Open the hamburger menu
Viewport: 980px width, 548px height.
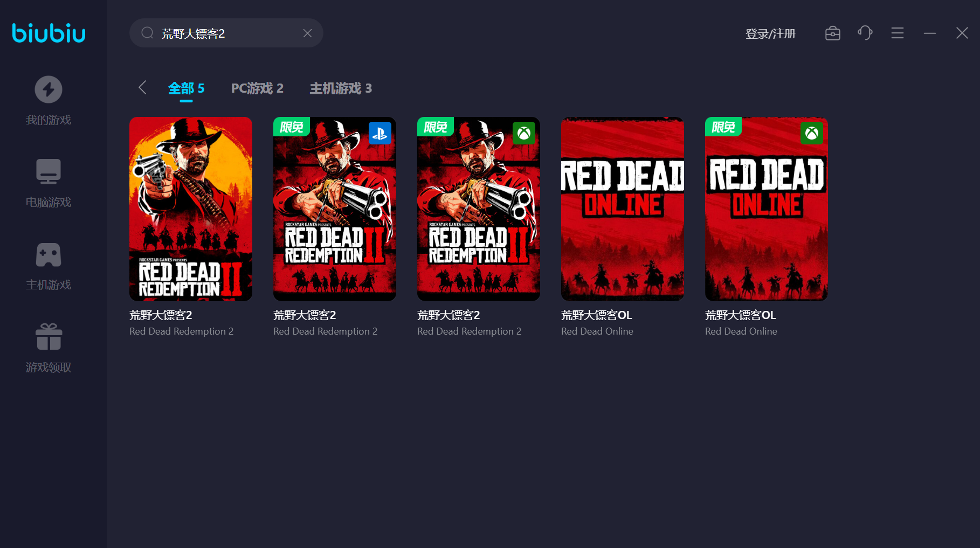click(898, 33)
